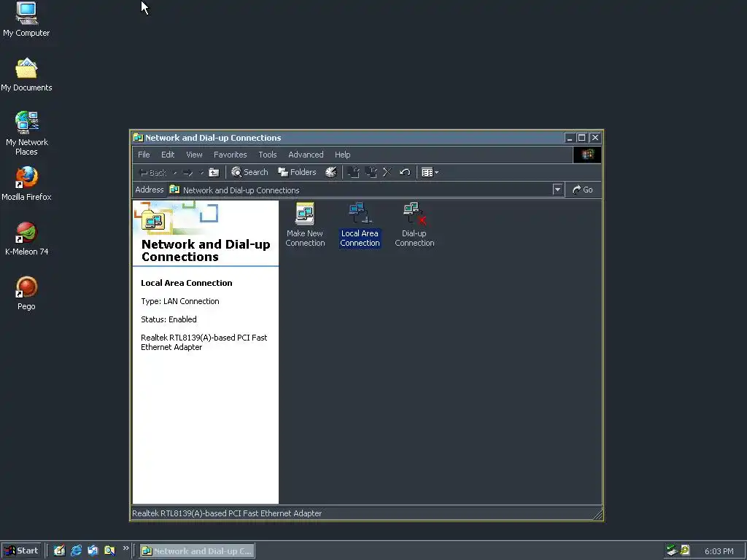This screenshot has width=747, height=560.
Task: Open My Computer desktop icon
Action: (26, 19)
